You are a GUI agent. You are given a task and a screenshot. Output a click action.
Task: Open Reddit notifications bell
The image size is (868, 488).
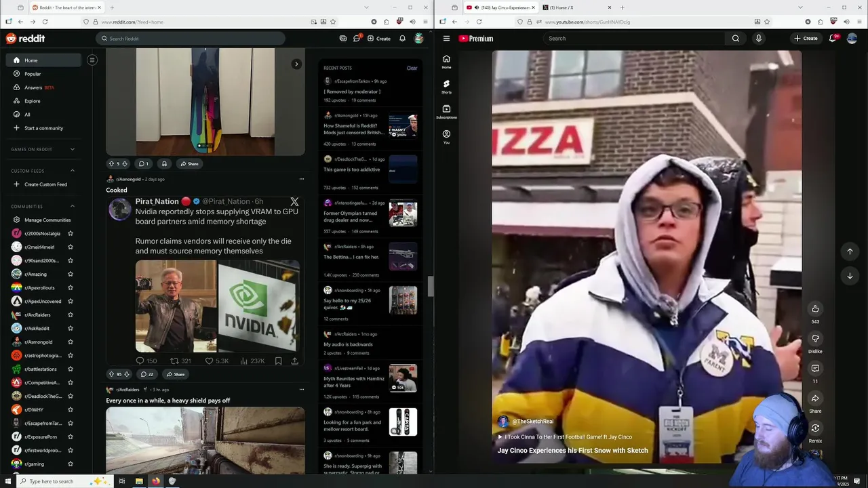(402, 39)
